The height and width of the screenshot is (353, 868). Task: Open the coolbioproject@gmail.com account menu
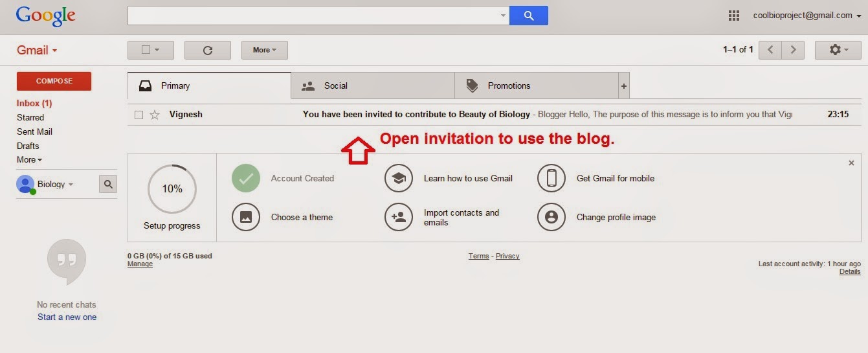pos(807,16)
